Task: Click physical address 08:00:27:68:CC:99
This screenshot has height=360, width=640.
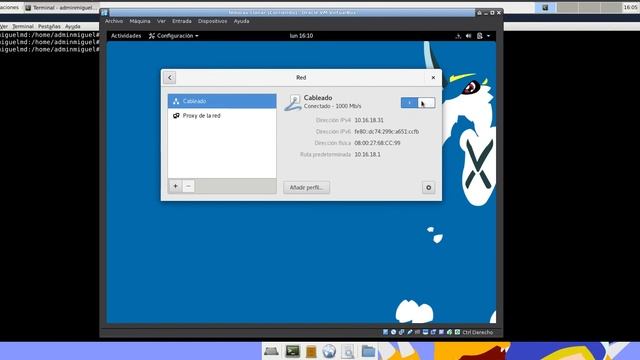Action: point(377,143)
